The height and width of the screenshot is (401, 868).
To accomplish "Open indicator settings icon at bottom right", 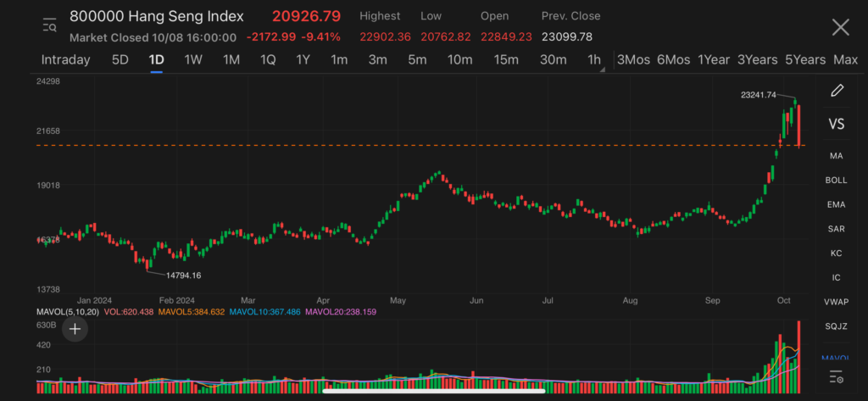I will pos(837,377).
